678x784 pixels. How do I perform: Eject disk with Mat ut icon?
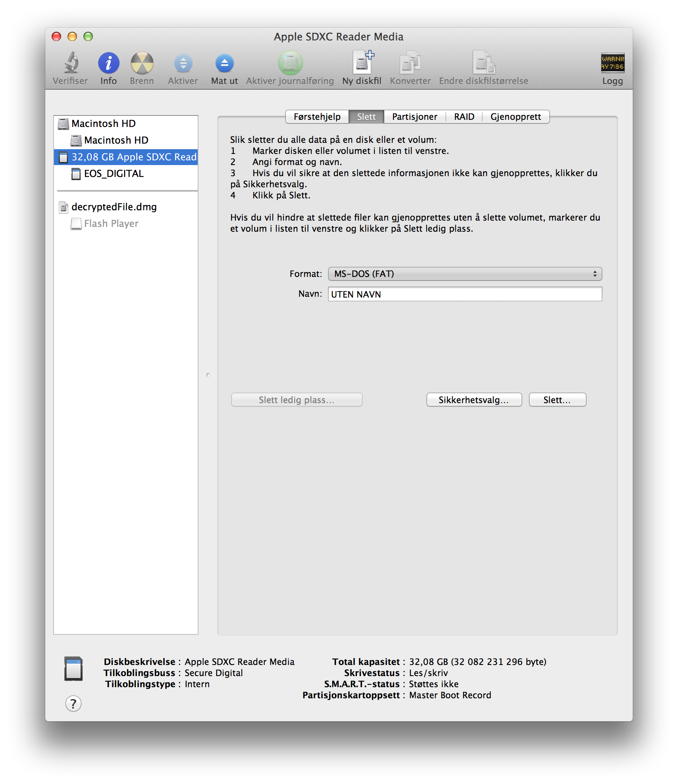(224, 63)
